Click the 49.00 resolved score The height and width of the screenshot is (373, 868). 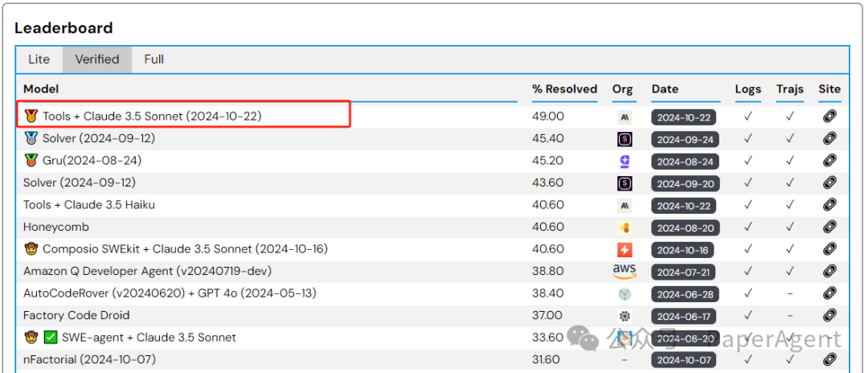[x=548, y=117]
